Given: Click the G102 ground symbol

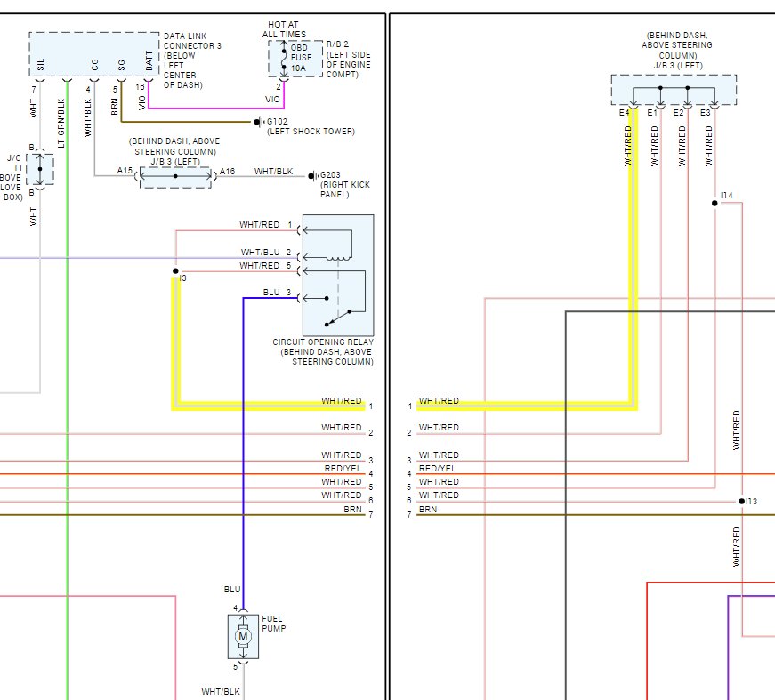Looking at the screenshot, I should [x=259, y=122].
